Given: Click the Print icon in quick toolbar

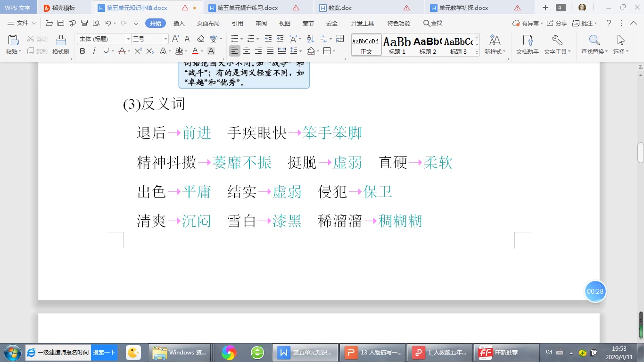Looking at the screenshot, I should point(84,23).
